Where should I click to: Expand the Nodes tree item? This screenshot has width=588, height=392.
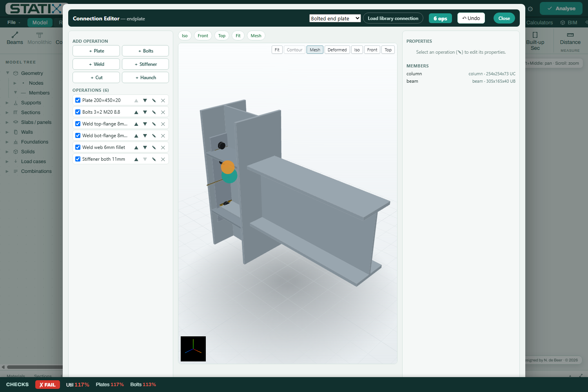[x=15, y=83]
